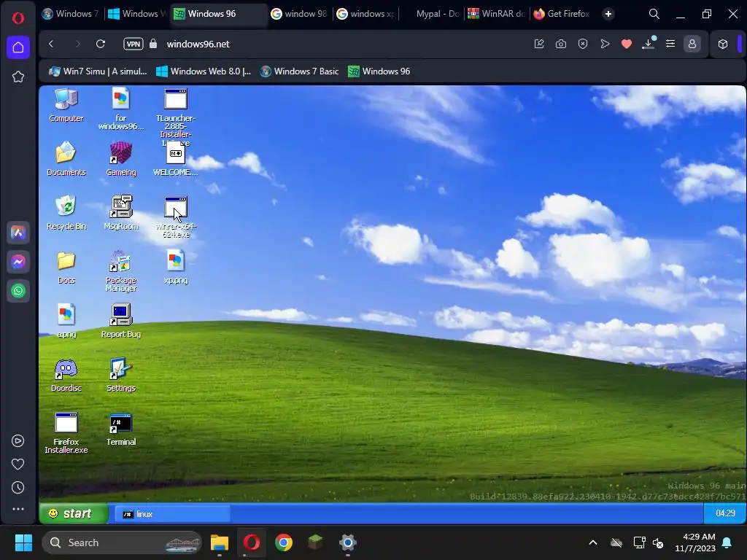Image resolution: width=747 pixels, height=560 pixels.
Task: Open history clock icon in sidebar
Action: 18,488
